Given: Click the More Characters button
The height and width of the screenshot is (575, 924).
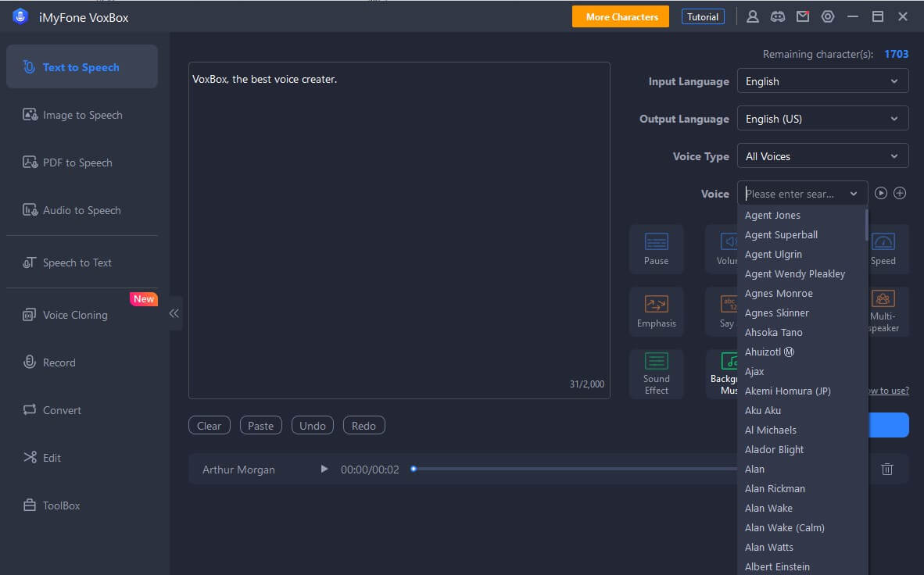Looking at the screenshot, I should [621, 16].
